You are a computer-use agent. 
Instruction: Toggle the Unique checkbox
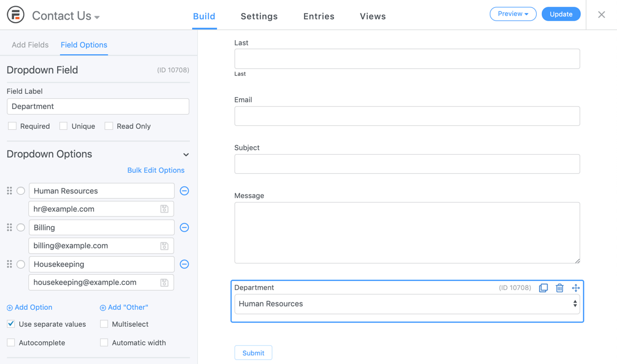[x=63, y=126]
